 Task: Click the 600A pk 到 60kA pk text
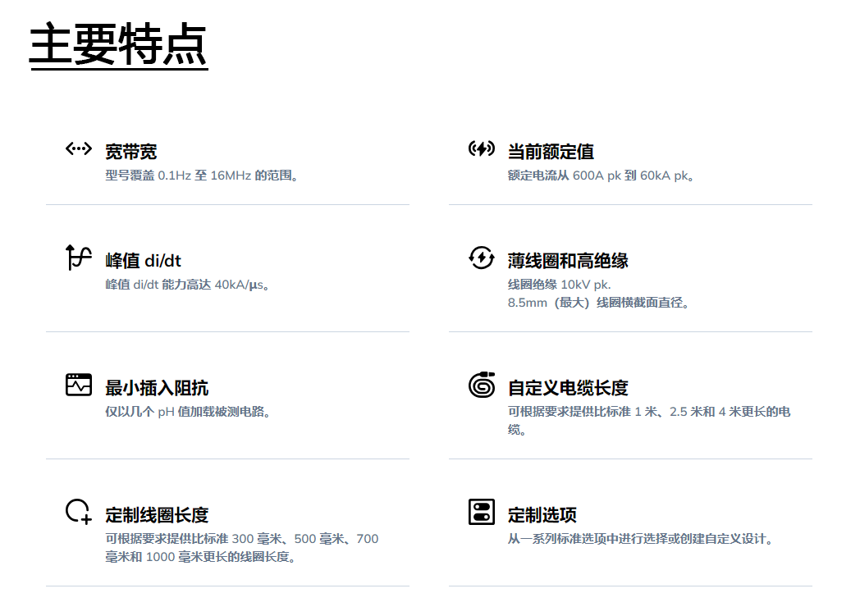(x=602, y=176)
